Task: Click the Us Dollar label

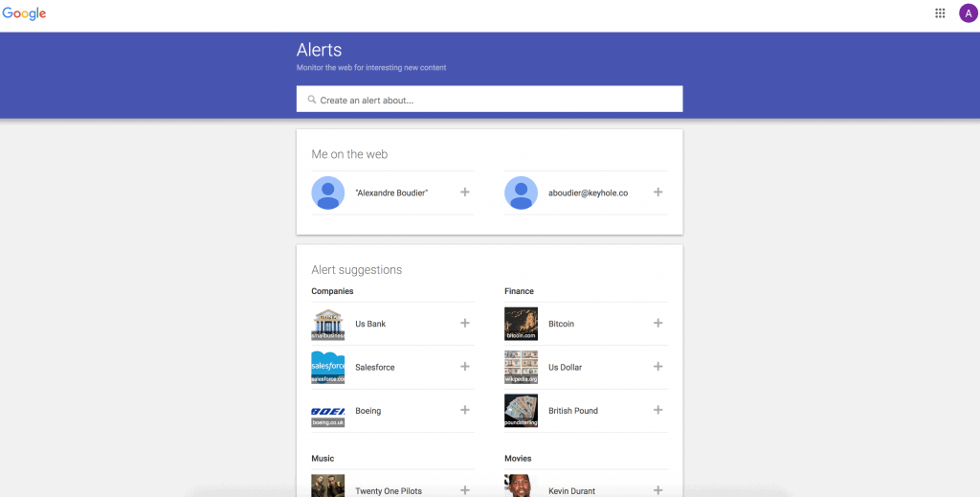Action: pos(565,368)
